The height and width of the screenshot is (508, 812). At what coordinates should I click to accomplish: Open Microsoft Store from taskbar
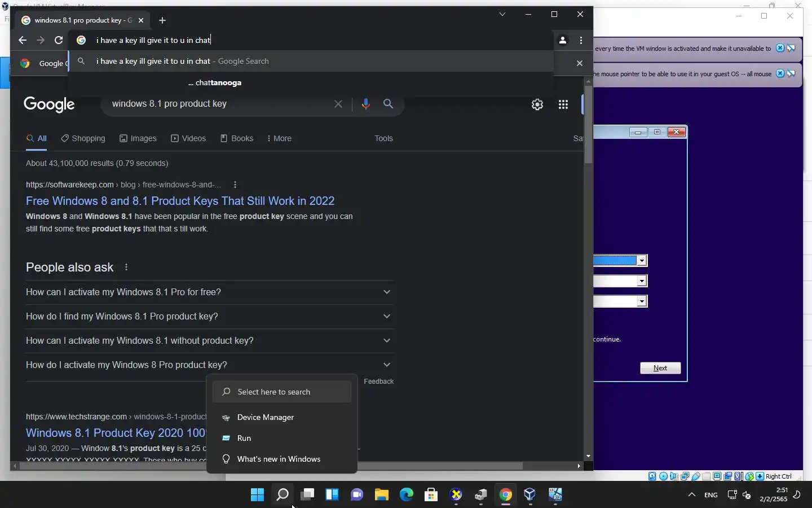point(431,494)
